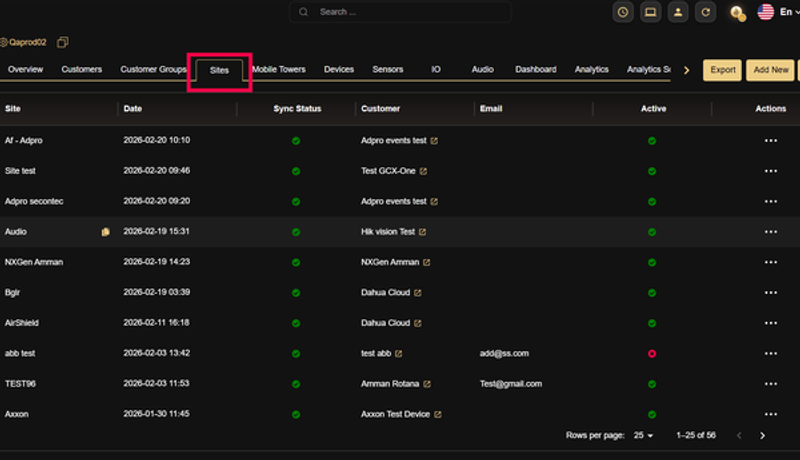800x460 pixels.
Task: Click the search magnifier icon
Action: point(304,12)
